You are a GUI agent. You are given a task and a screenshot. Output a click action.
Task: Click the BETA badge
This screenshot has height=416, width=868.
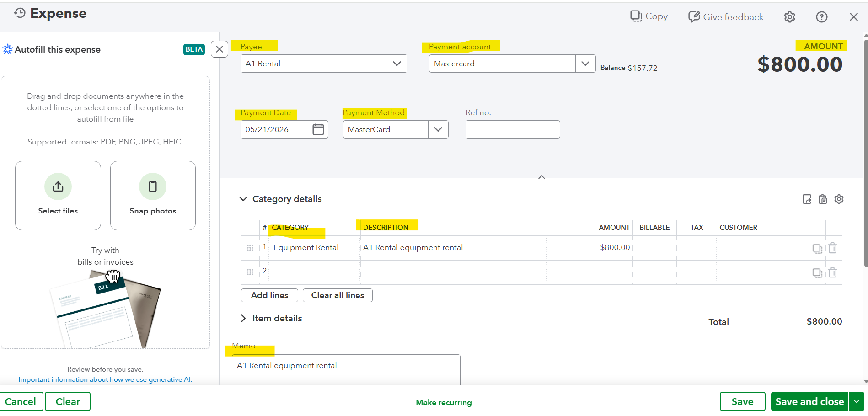pyautogui.click(x=194, y=49)
